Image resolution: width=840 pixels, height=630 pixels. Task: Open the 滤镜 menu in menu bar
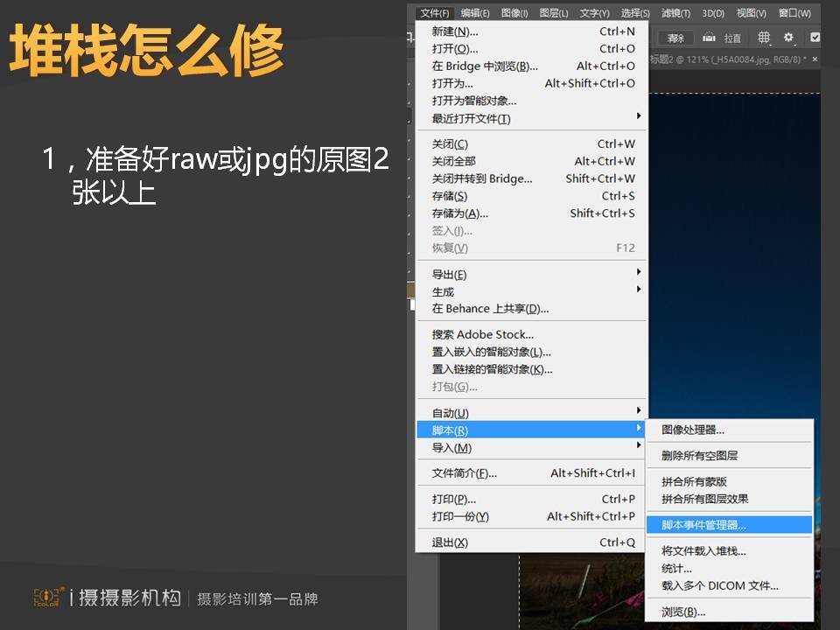pyautogui.click(x=675, y=13)
